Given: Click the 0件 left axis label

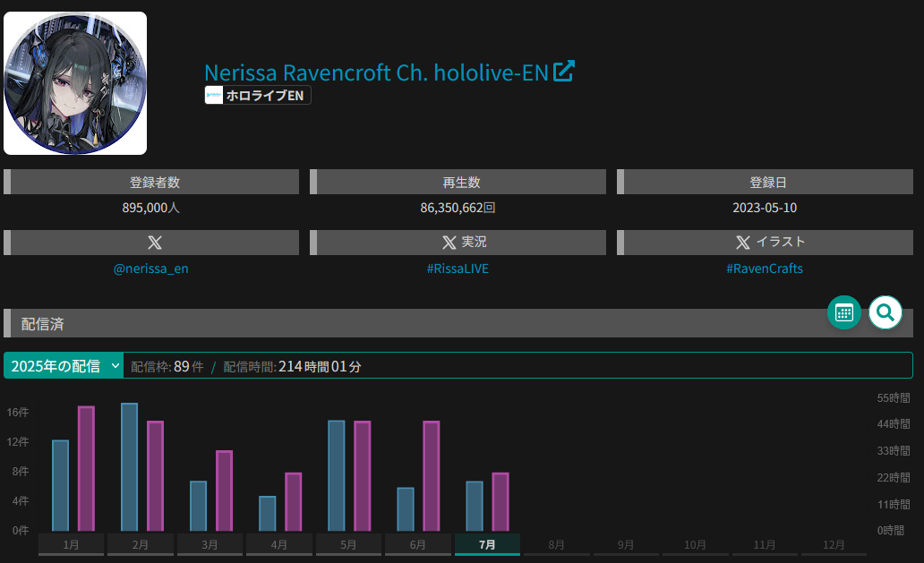Looking at the screenshot, I should (x=21, y=531).
